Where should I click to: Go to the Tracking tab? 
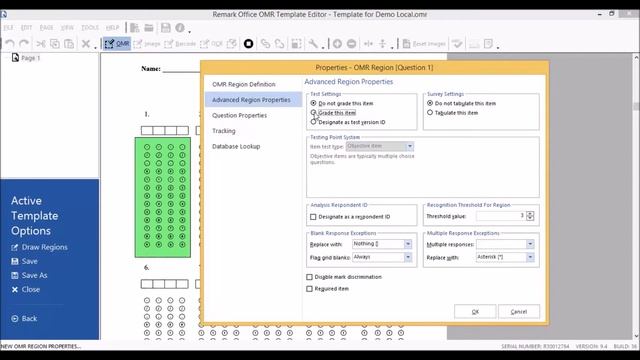pyautogui.click(x=224, y=131)
